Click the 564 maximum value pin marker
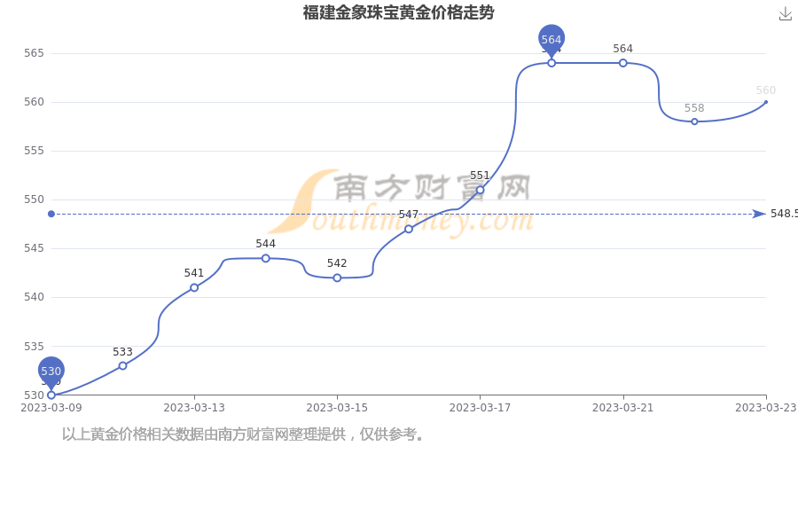This screenshot has width=798, height=532. (552, 40)
